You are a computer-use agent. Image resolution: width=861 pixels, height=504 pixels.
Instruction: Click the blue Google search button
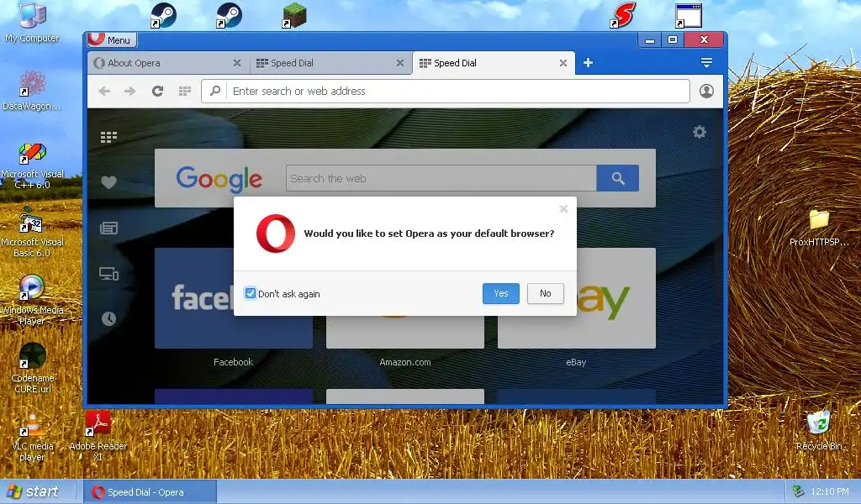(x=618, y=178)
